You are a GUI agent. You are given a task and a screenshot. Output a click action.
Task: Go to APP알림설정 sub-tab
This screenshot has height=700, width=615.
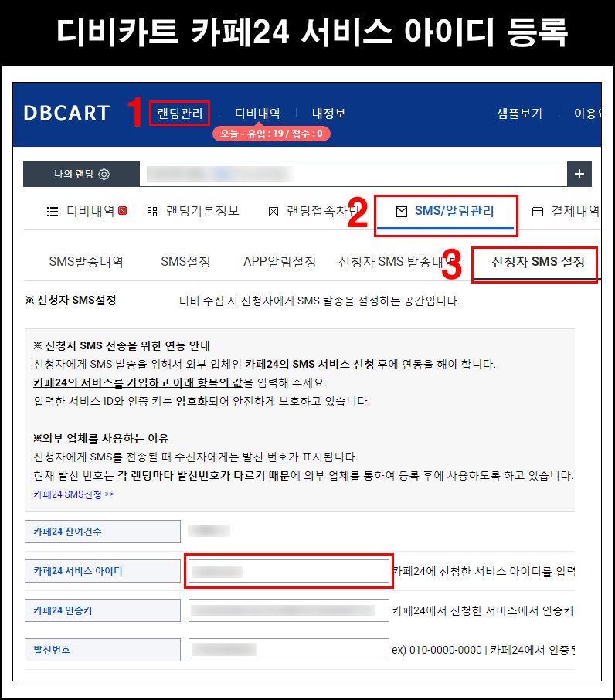[279, 262]
